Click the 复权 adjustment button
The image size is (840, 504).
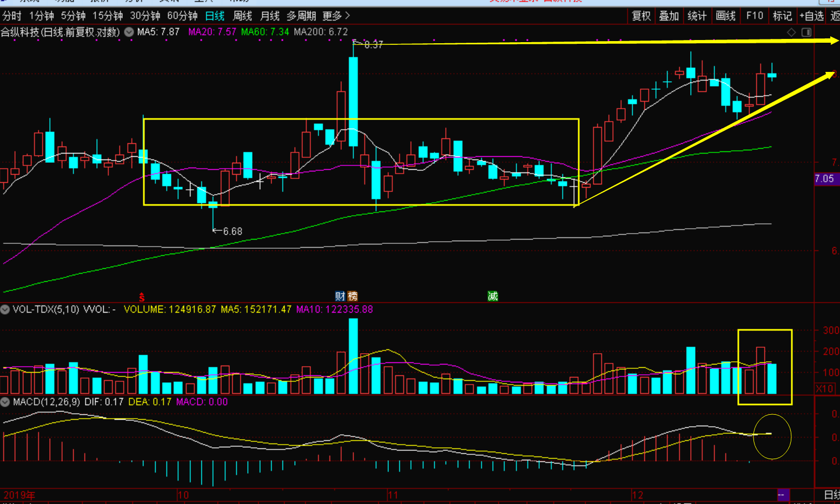(641, 16)
